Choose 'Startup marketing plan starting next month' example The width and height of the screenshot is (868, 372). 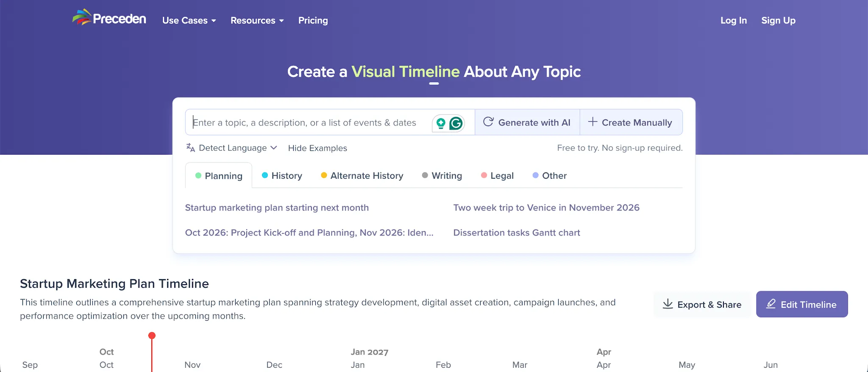277,208
